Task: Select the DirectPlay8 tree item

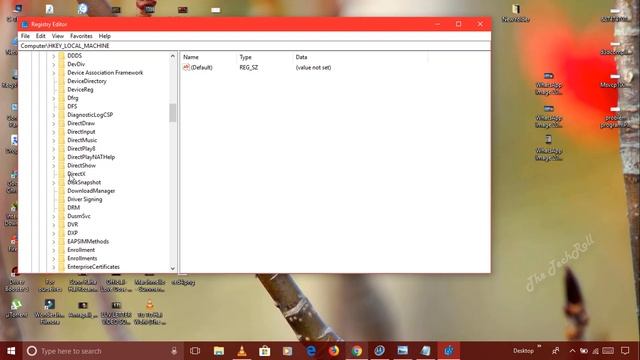Action: coord(81,149)
